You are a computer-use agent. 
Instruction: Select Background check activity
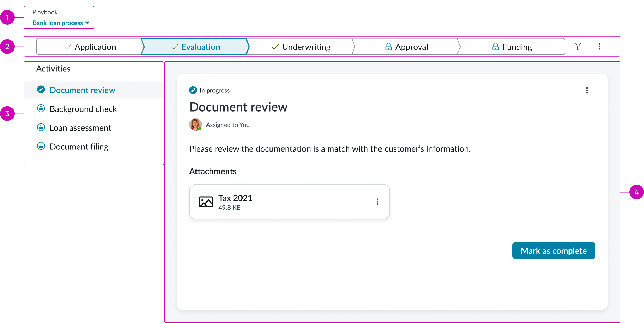pos(83,109)
